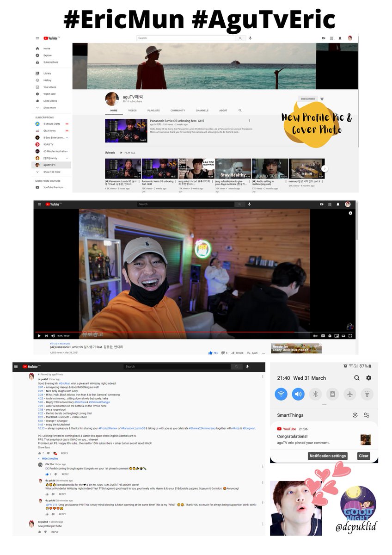Click the SUBSCRIBED button
This screenshot has width=392, height=555.
[x=308, y=99]
